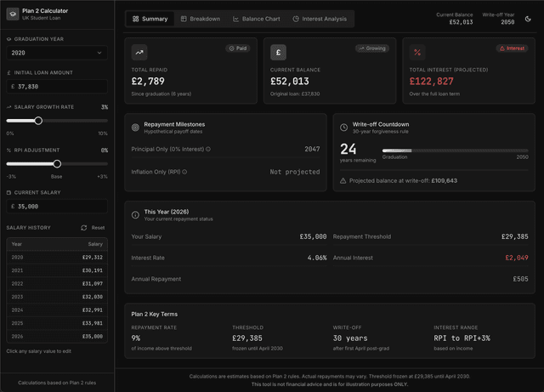Reset the salary history
Viewport: 544px width, 392px height.
pos(93,228)
